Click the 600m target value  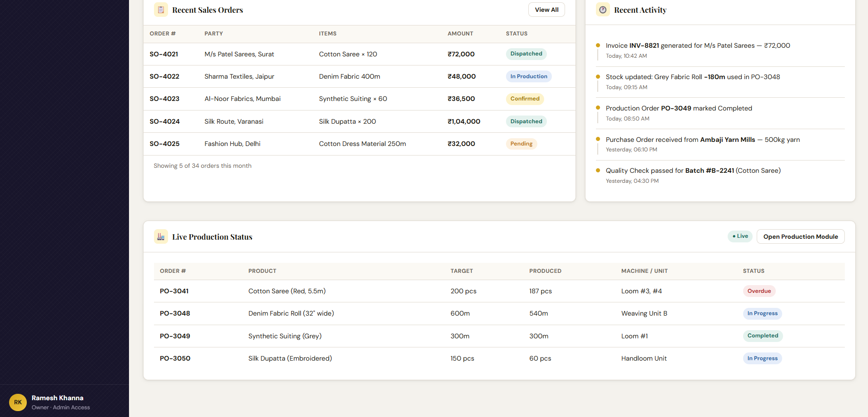point(460,313)
